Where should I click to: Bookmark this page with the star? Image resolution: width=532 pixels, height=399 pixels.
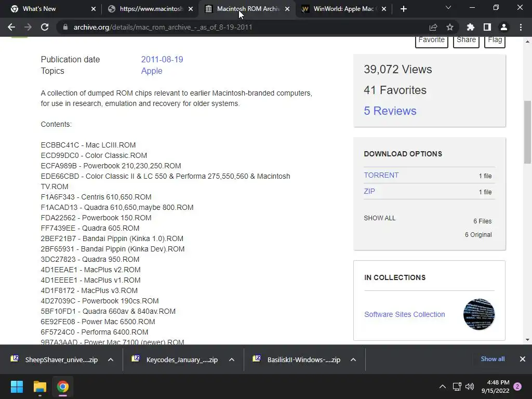(x=450, y=27)
